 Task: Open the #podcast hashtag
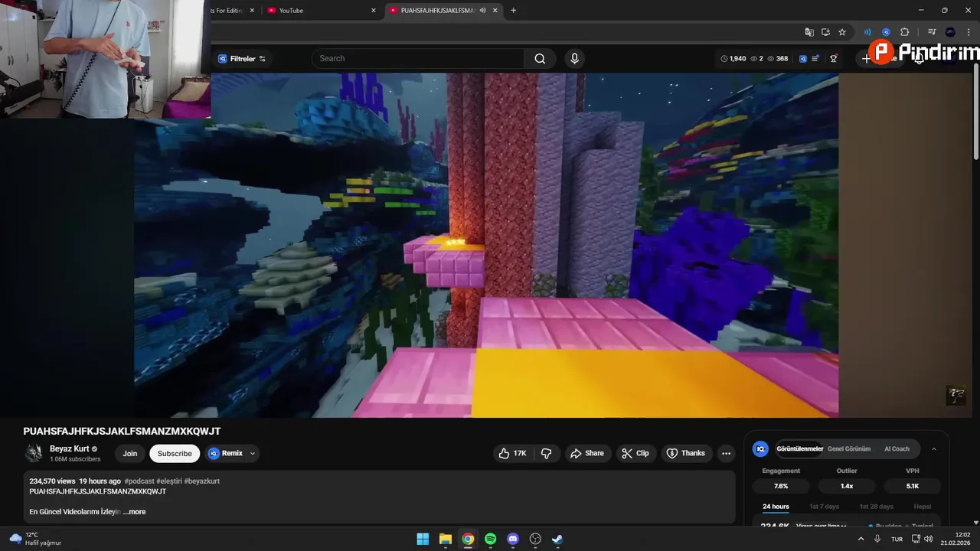[x=139, y=481]
